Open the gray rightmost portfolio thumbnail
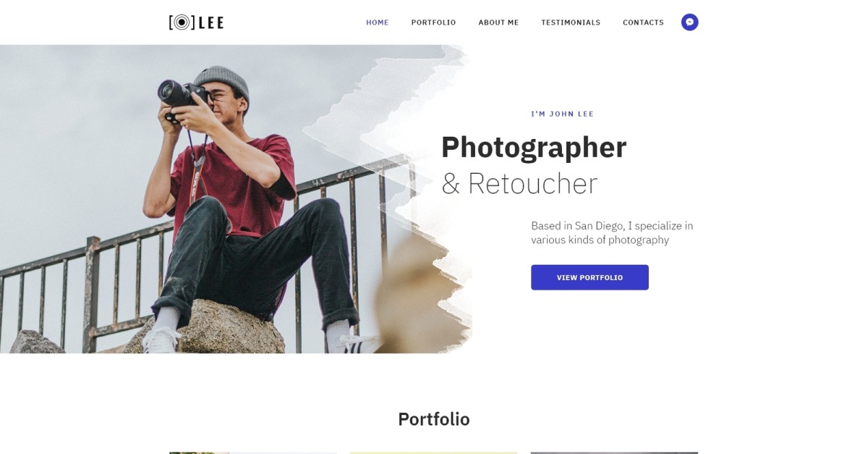868x454 pixels. click(x=614, y=453)
